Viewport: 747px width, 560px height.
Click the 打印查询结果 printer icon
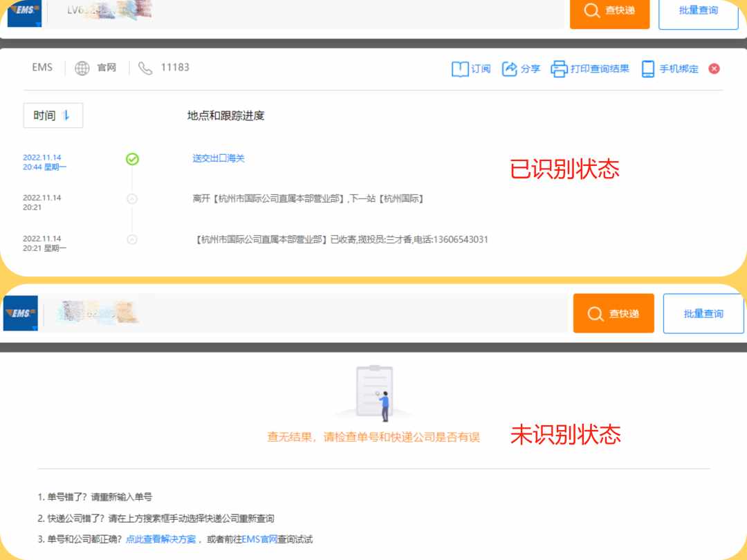[x=559, y=69]
